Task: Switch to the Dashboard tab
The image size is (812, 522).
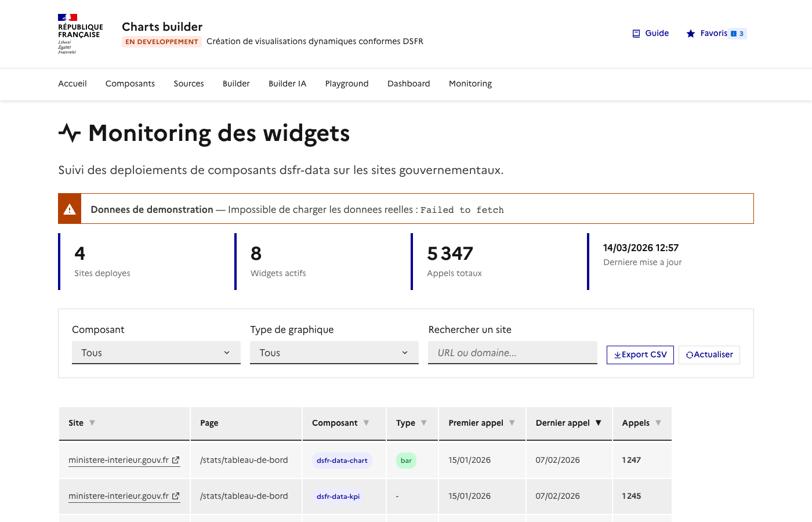Action: pyautogui.click(x=409, y=84)
